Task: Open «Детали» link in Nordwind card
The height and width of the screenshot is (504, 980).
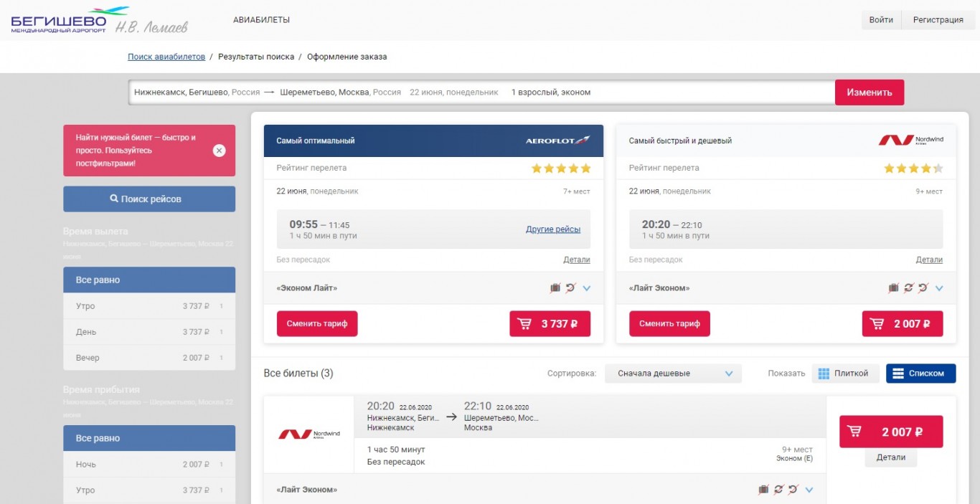Action: tap(929, 260)
